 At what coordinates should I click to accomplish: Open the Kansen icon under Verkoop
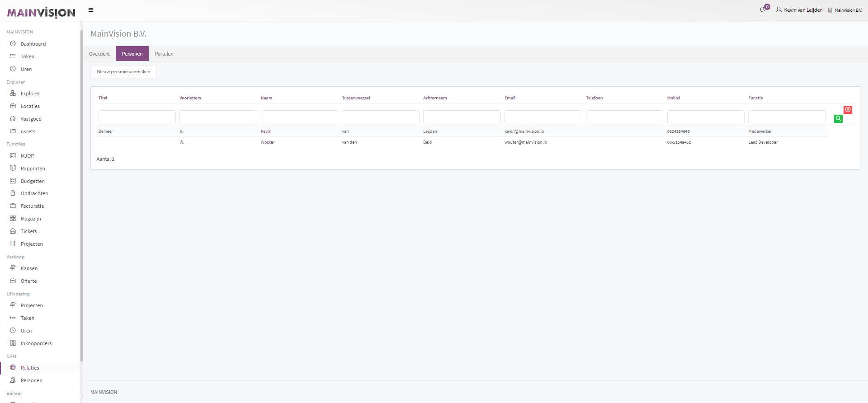[x=13, y=268]
